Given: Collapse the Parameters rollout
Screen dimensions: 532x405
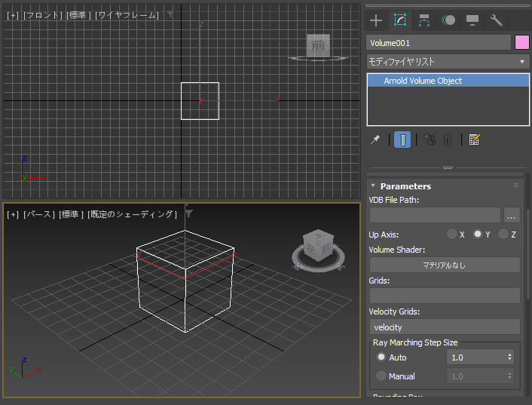Looking at the screenshot, I should point(405,186).
